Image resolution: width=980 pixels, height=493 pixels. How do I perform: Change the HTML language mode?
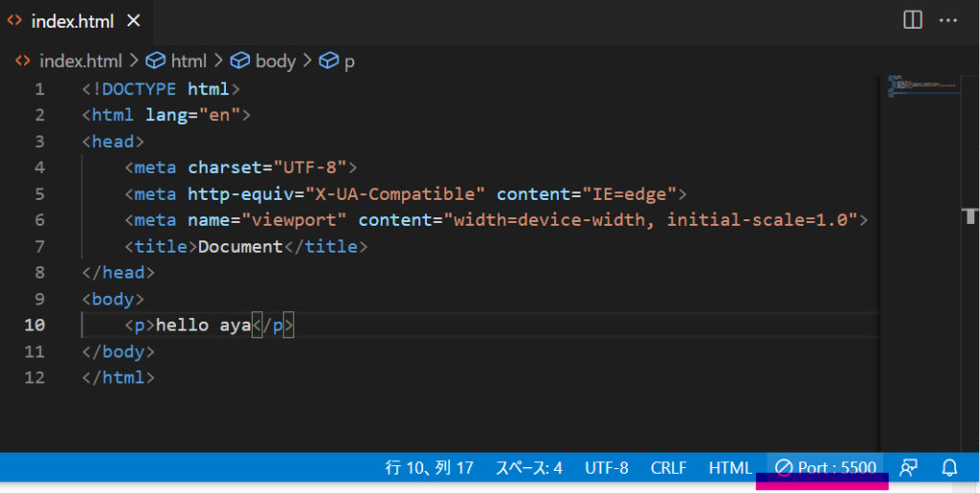tap(730, 468)
